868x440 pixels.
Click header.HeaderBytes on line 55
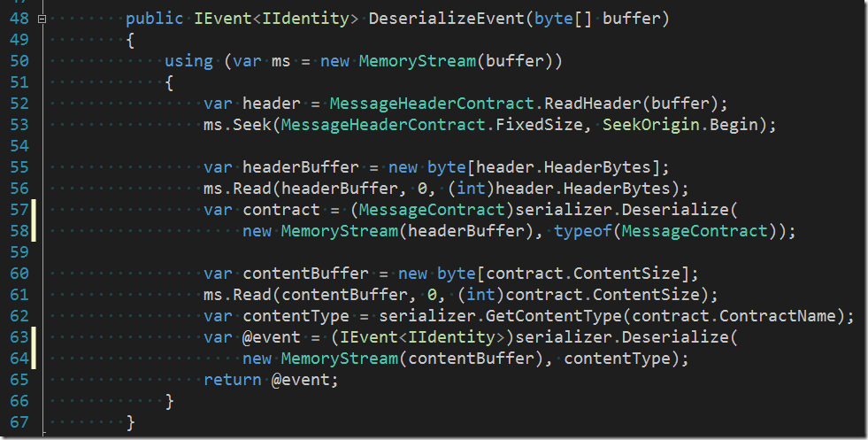click(564, 167)
